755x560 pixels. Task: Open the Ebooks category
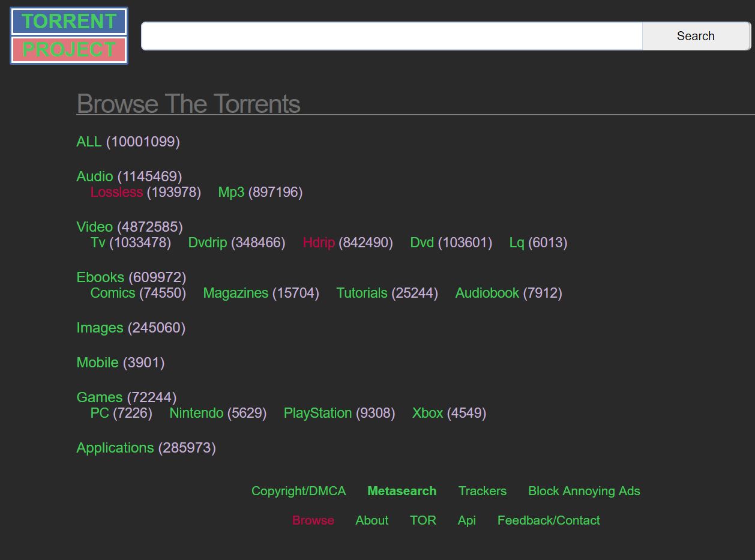100,277
